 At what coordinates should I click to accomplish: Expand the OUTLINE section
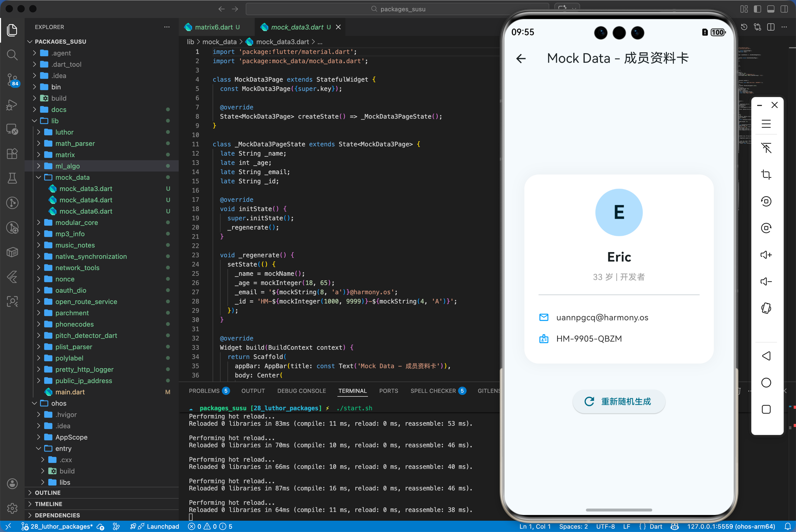(x=48, y=493)
